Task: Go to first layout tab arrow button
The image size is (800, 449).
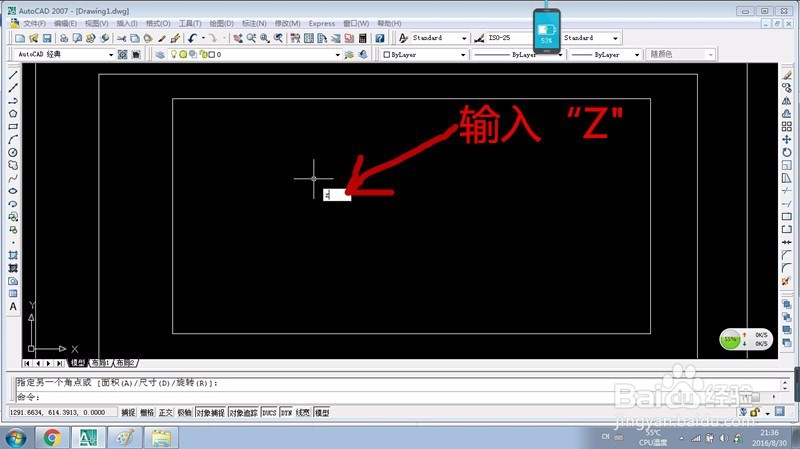Action: (x=27, y=363)
